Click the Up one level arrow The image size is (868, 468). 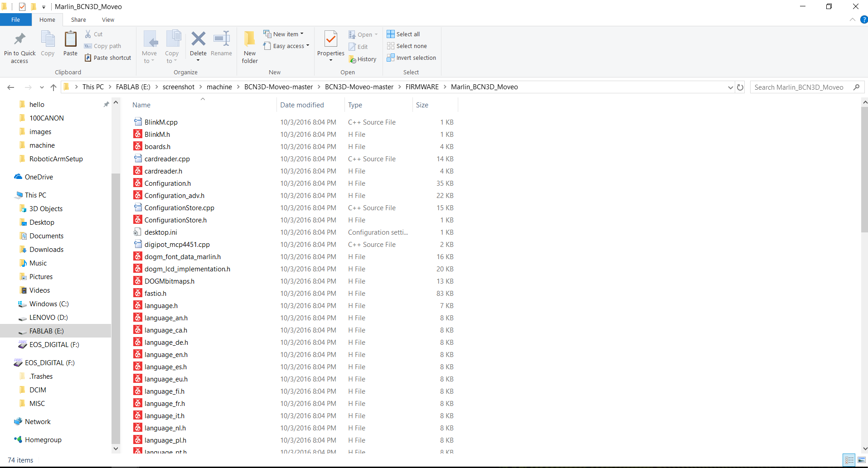(53, 87)
